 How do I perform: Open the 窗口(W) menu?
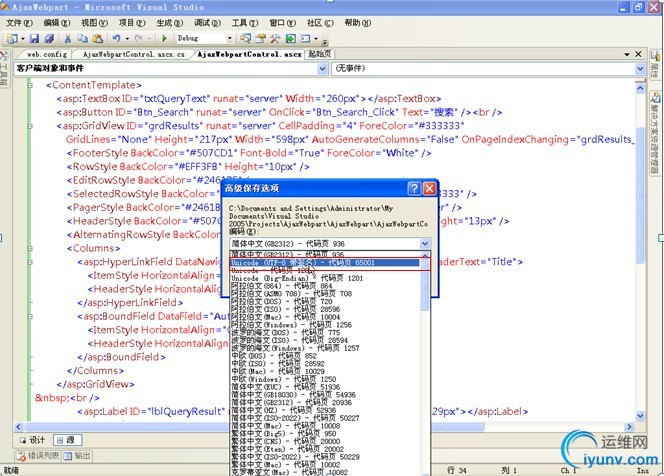tap(282, 23)
